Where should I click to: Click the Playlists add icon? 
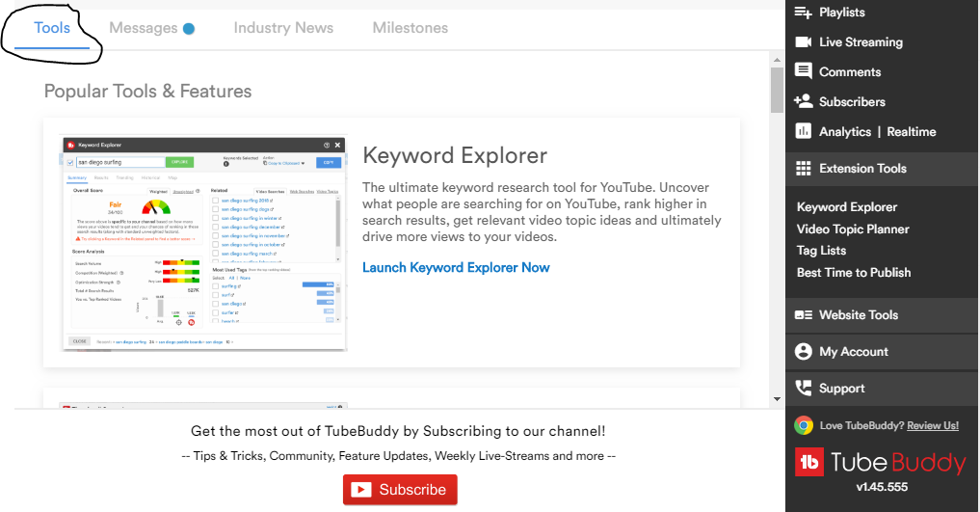pos(803,13)
